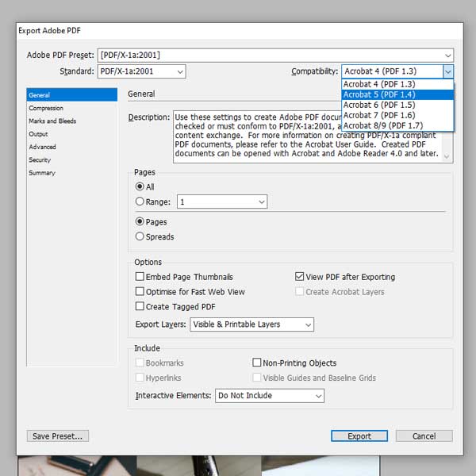Image resolution: width=476 pixels, height=476 pixels.
Task: Click the Export button
Action: [x=359, y=436]
